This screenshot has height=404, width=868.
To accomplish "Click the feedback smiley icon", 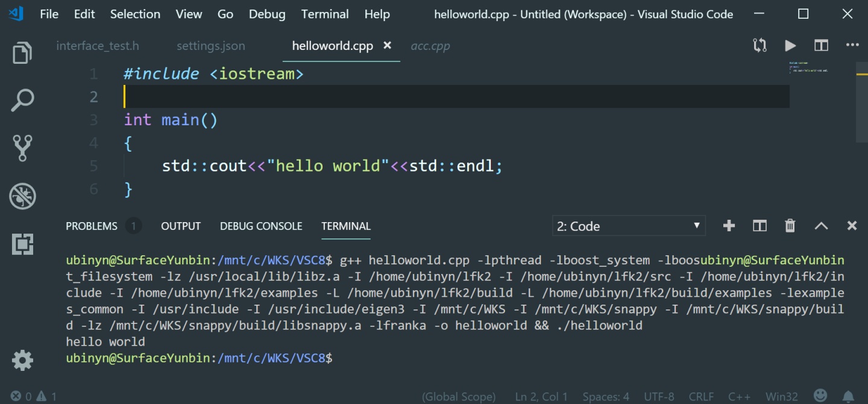I will point(820,396).
